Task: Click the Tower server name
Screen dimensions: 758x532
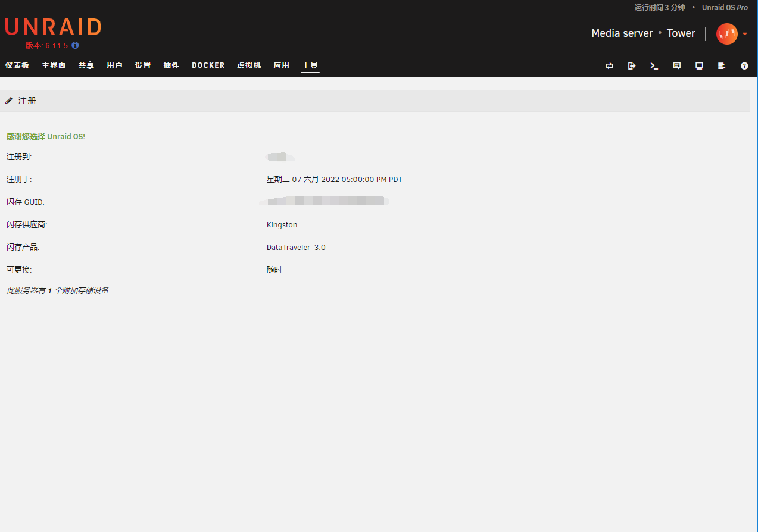Action: tap(681, 33)
